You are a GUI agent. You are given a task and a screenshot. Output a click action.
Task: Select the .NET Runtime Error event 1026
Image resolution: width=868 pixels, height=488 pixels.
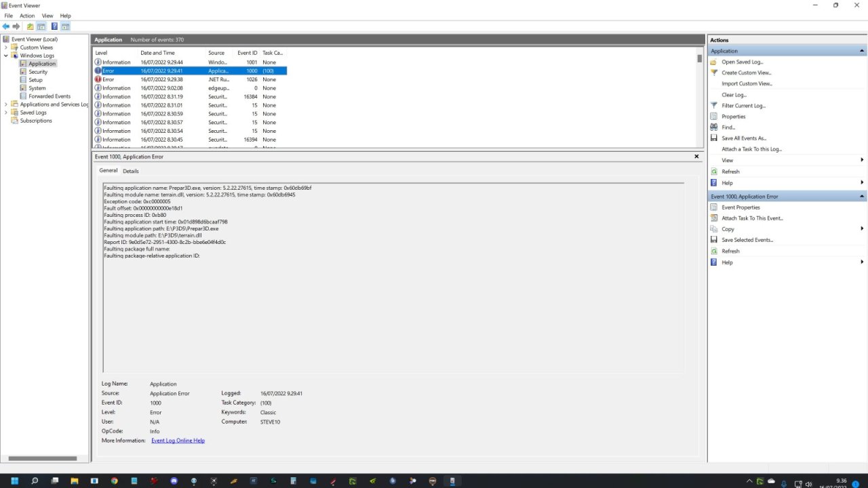point(190,79)
